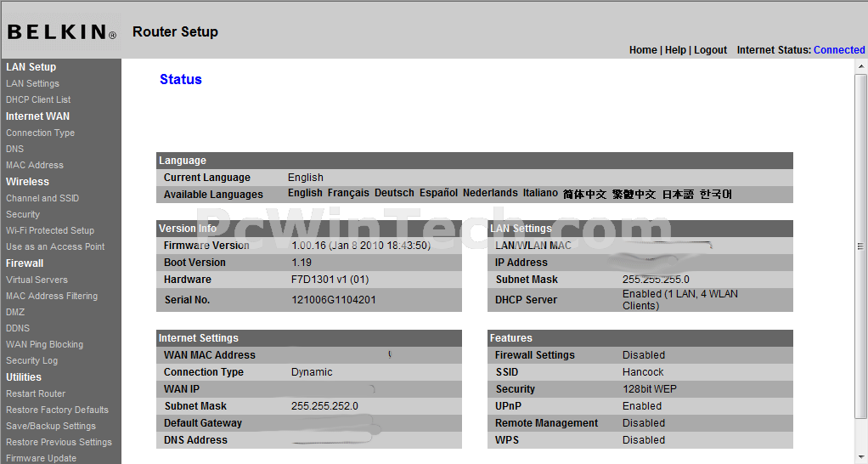868x464 pixels.
Task: Open Firmware Update page
Action: [x=41, y=458]
